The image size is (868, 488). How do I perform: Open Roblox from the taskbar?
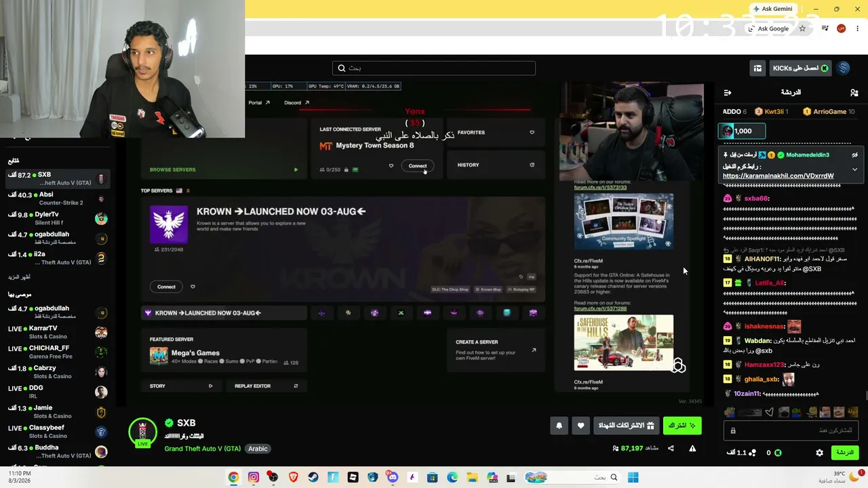click(353, 477)
